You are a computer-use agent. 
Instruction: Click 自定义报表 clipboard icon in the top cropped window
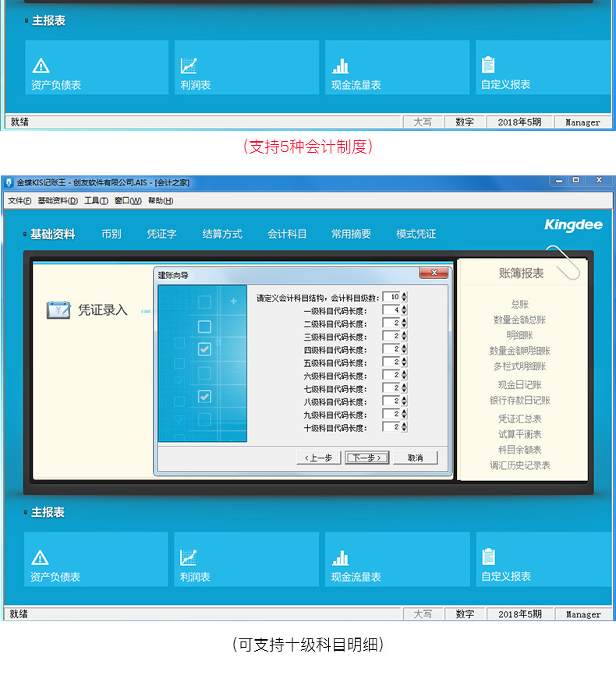click(488, 65)
